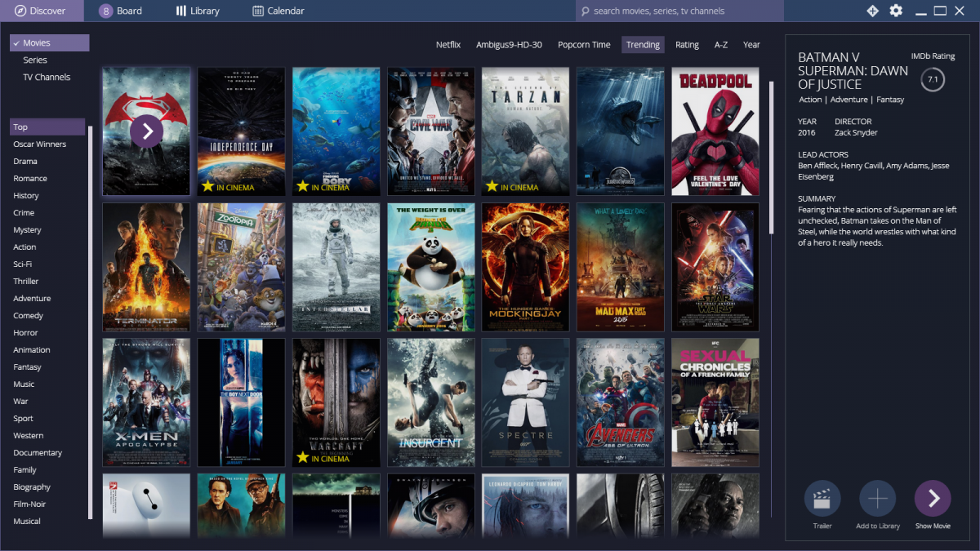Click the plus Add to Library icon
The image size is (980, 551).
(x=877, y=499)
